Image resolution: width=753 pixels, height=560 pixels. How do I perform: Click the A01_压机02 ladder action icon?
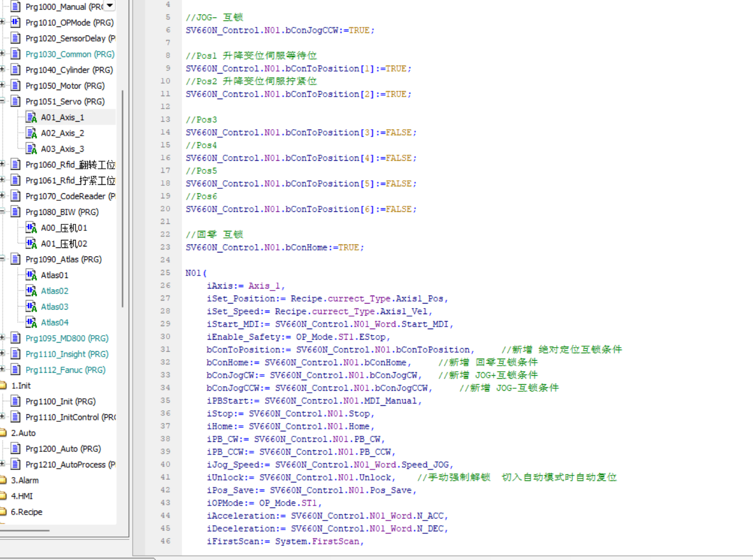coord(31,243)
